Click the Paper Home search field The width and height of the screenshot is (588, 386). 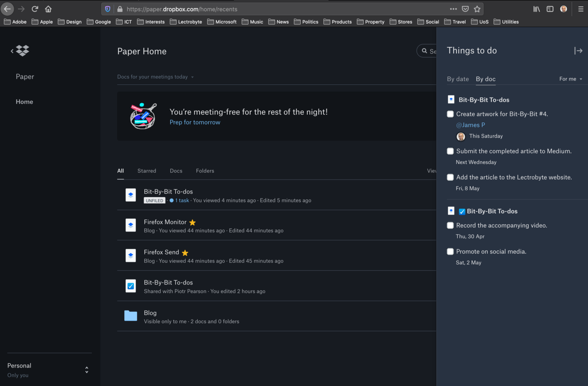click(427, 51)
